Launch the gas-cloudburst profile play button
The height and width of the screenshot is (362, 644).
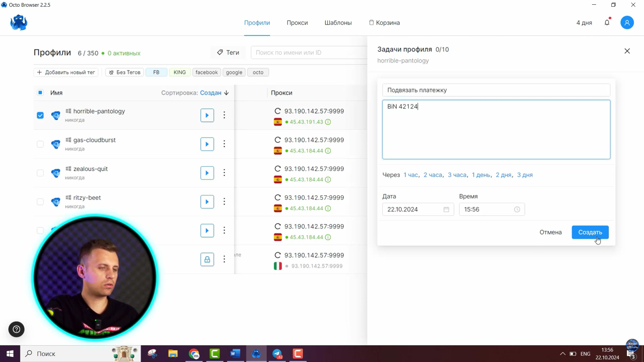[207, 144]
